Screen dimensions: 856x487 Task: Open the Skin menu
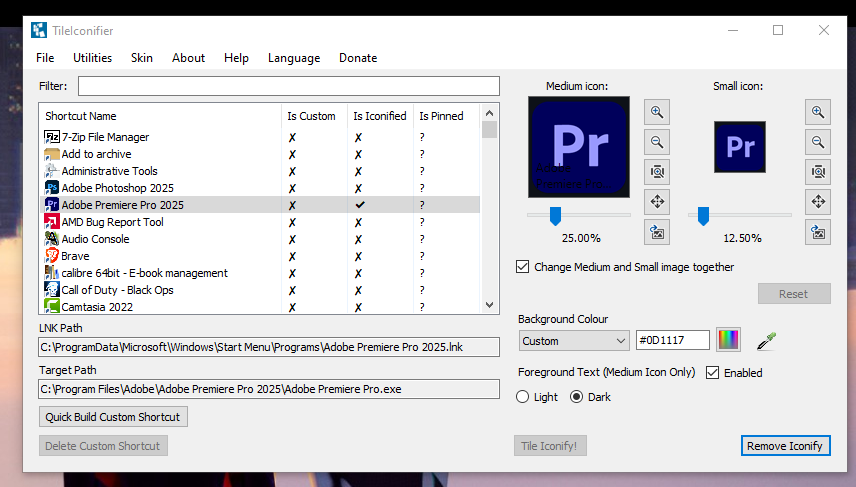click(142, 58)
